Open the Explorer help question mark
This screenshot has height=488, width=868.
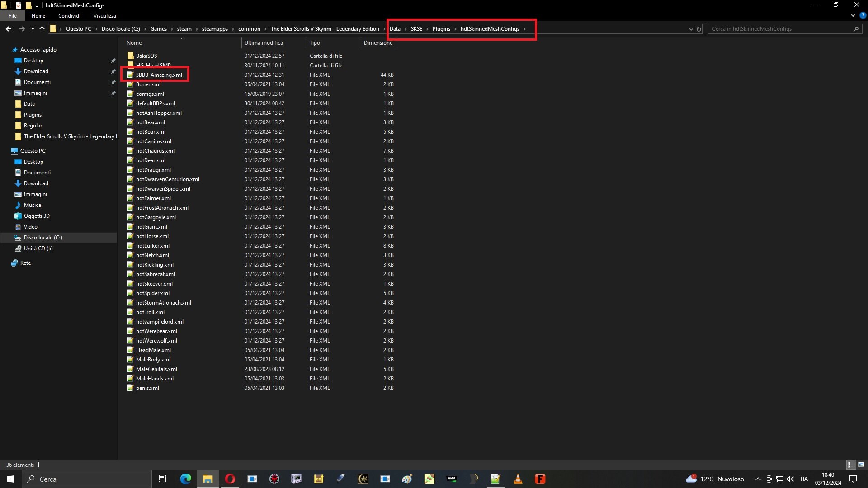pos(863,15)
